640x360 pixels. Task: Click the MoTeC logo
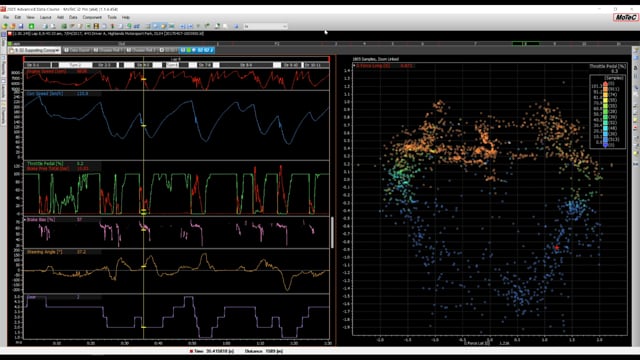[x=625, y=17]
